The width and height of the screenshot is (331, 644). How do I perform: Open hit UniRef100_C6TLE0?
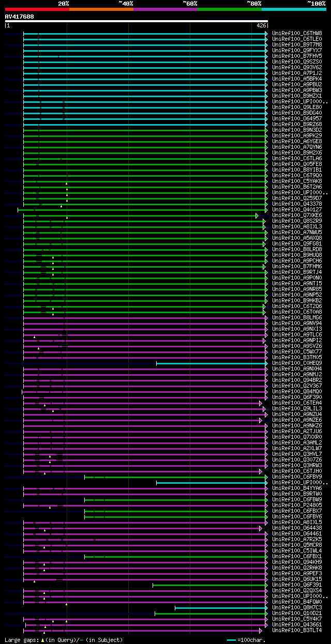(297, 39)
